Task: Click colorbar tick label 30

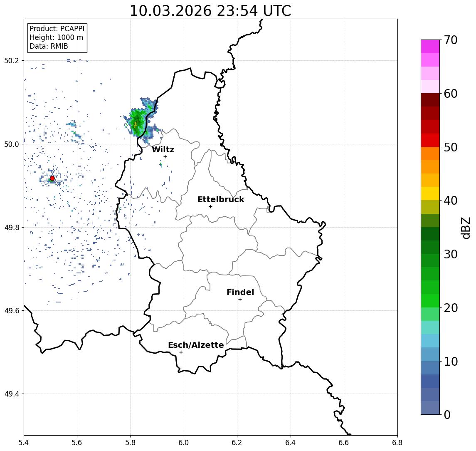Action: tap(451, 254)
